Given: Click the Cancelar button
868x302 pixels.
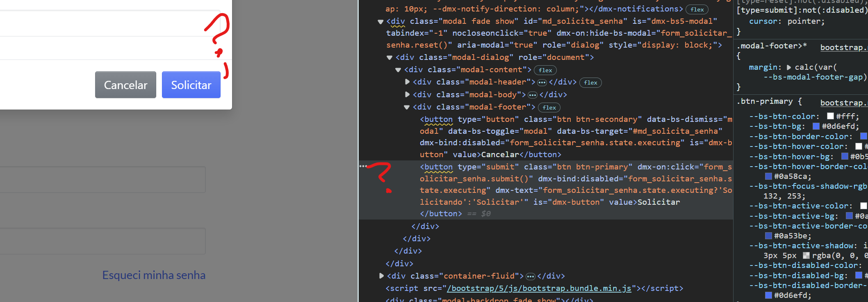Looking at the screenshot, I should [x=125, y=85].
